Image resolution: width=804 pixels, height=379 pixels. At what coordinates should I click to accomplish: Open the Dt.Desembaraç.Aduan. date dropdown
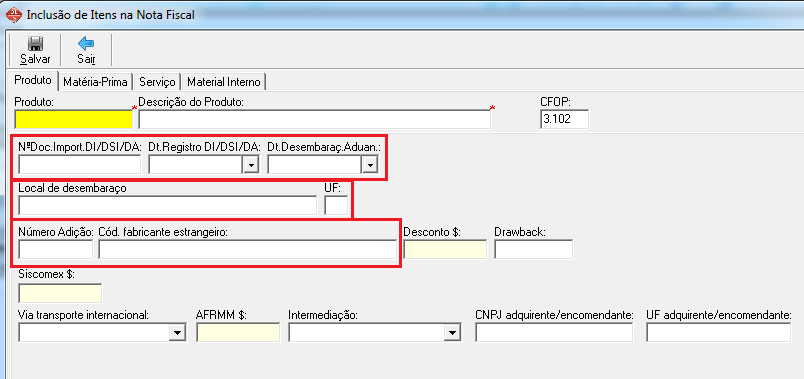[370, 165]
